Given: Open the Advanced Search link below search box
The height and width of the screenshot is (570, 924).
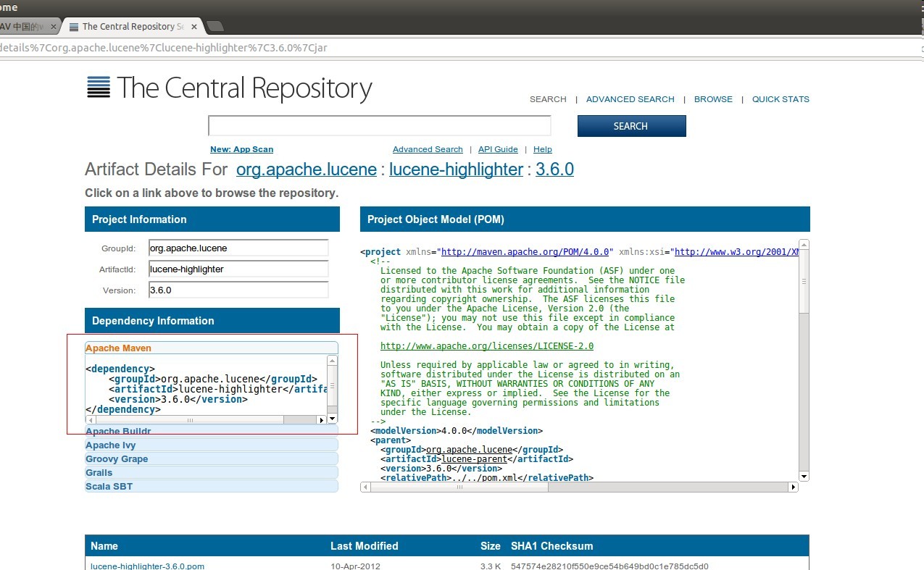Looking at the screenshot, I should (428, 149).
